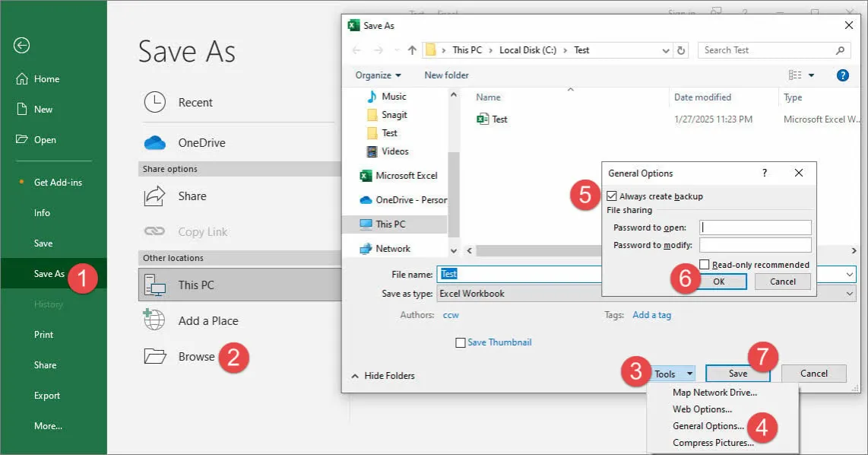Select Export in the left sidebar

(x=47, y=396)
